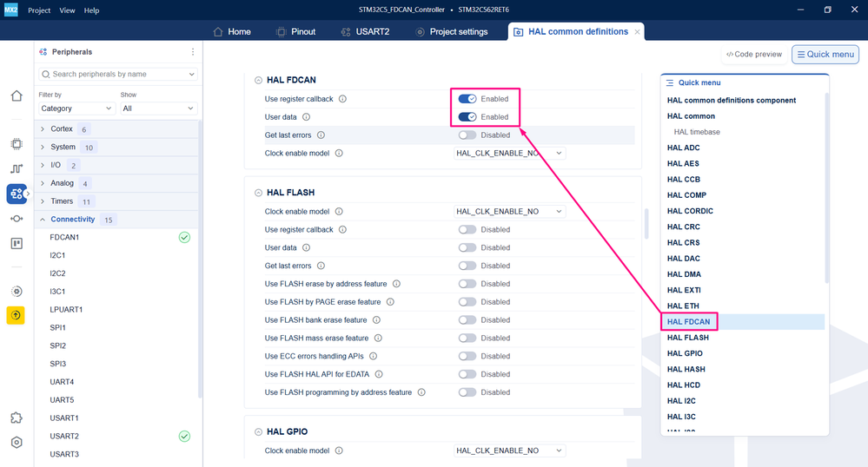Collapse the Connectivity peripheral category
This screenshot has width=868, height=467.
43,220
